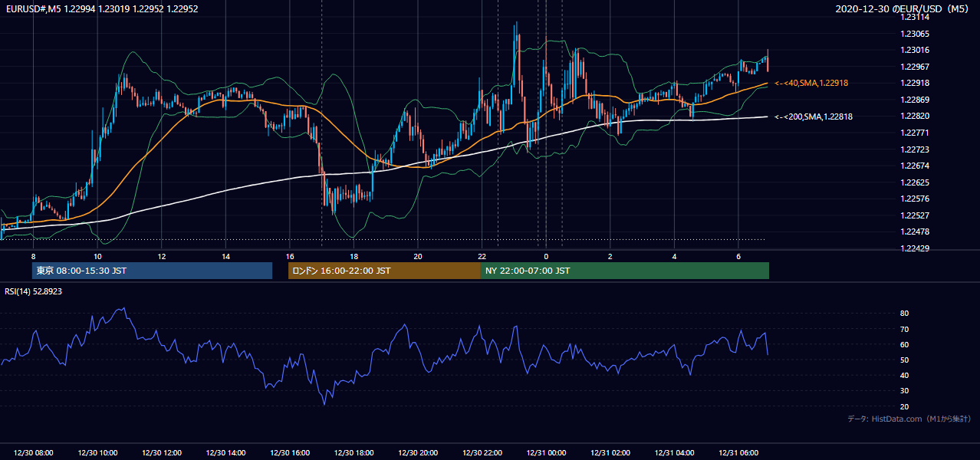This screenshot has width=980, height=460.
Task: Click price level 1.22869 on the axis
Action: tap(916, 100)
